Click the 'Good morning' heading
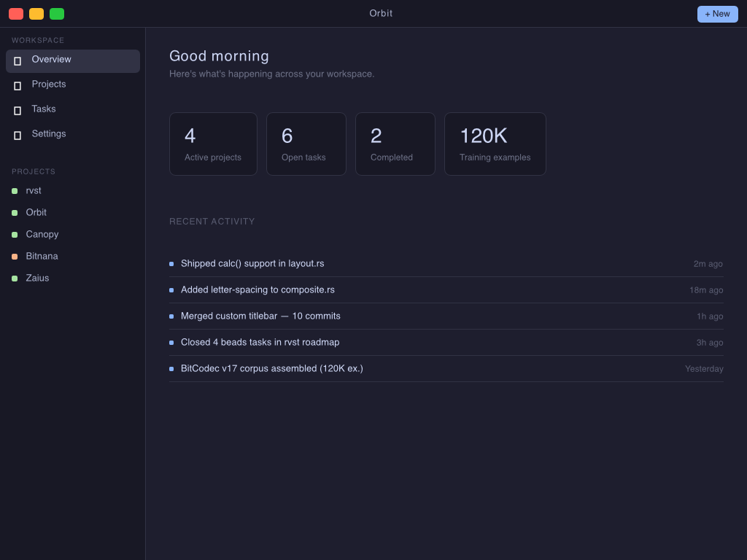This screenshot has width=747, height=560. (x=219, y=56)
